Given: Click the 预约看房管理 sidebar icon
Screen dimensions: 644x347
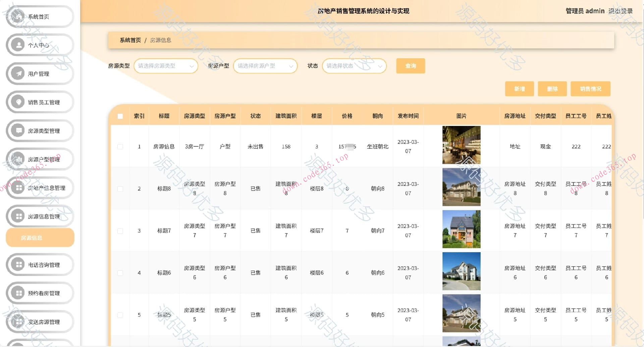Looking at the screenshot, I should (x=18, y=293).
